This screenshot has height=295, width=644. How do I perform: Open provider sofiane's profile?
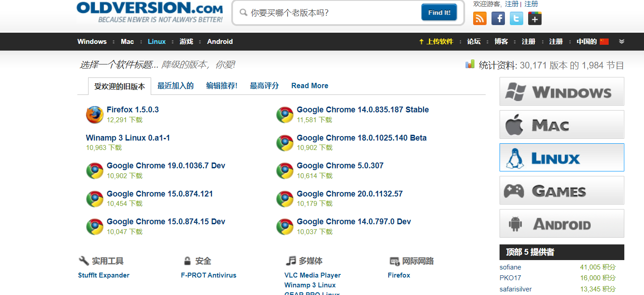pos(510,267)
